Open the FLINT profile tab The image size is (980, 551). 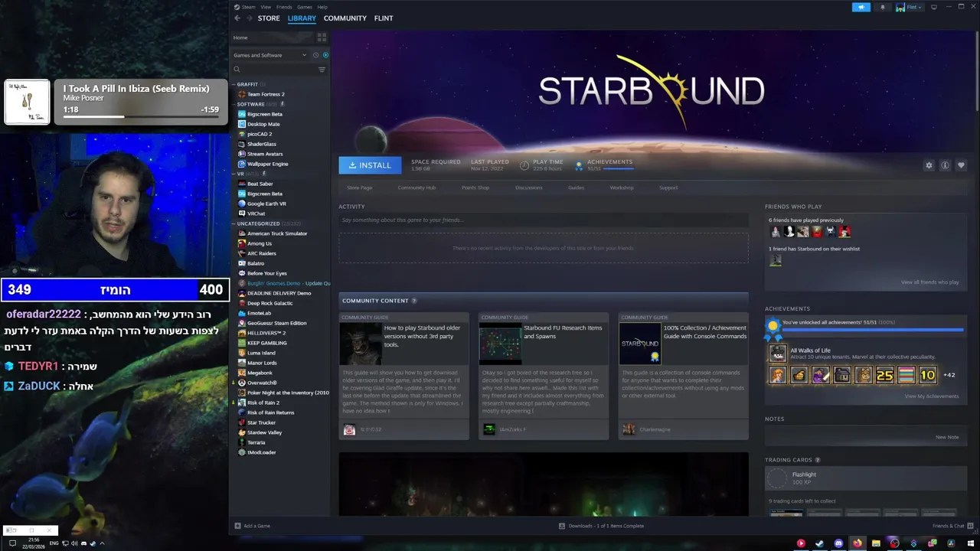(x=384, y=18)
